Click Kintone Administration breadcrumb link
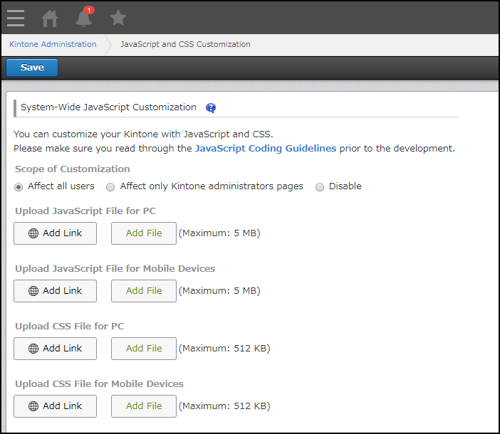This screenshot has width=500, height=434. [53, 44]
